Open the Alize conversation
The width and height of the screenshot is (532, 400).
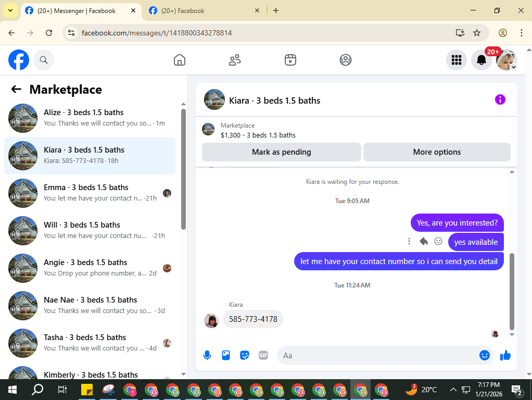click(x=90, y=118)
